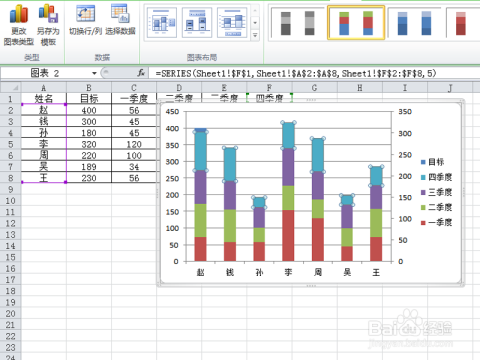The width and height of the screenshot is (480, 360).
Task: Select column B header
Action: (x=89, y=88)
